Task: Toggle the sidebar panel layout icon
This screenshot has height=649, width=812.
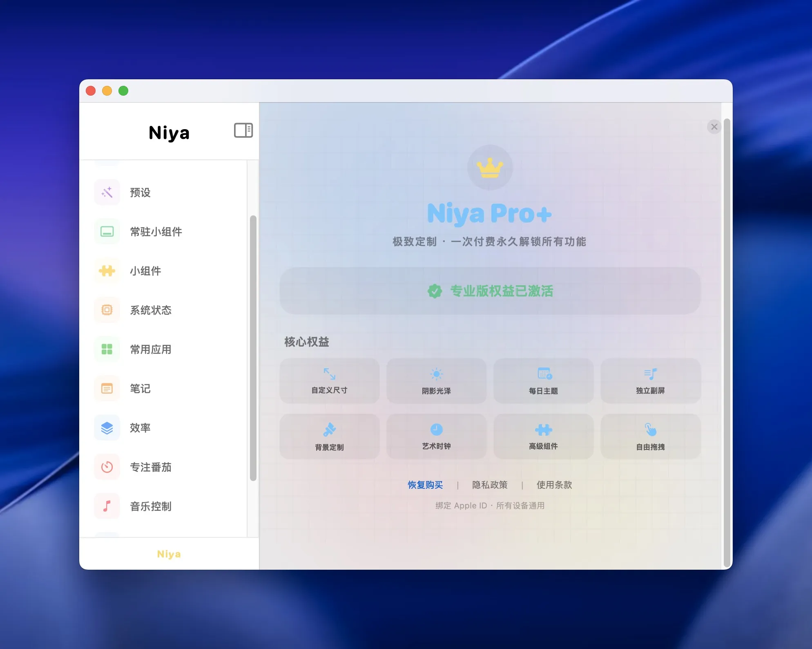Action: [x=243, y=130]
